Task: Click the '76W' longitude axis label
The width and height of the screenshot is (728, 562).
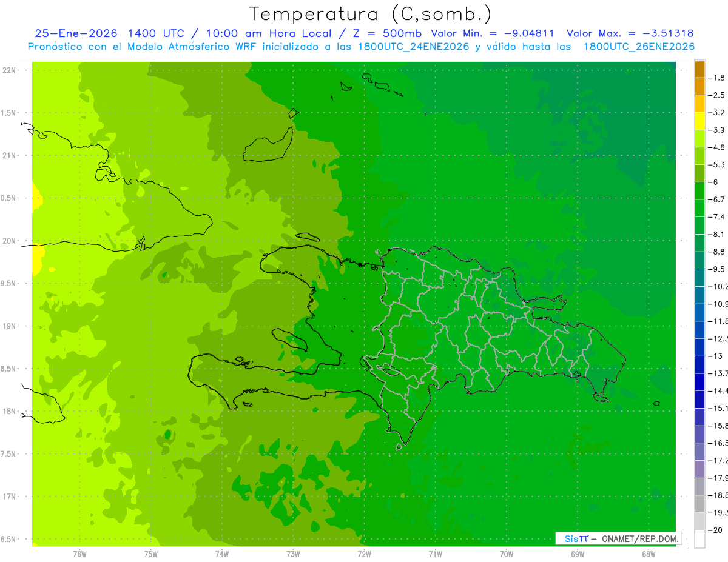Action: tap(79, 554)
